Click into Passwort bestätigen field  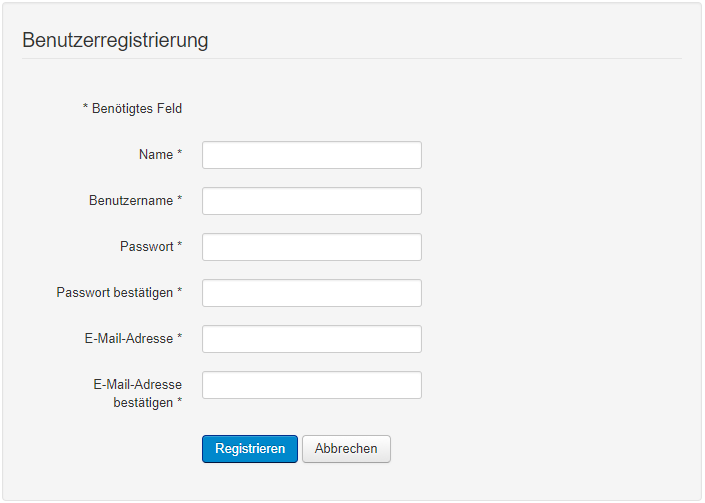(311, 293)
